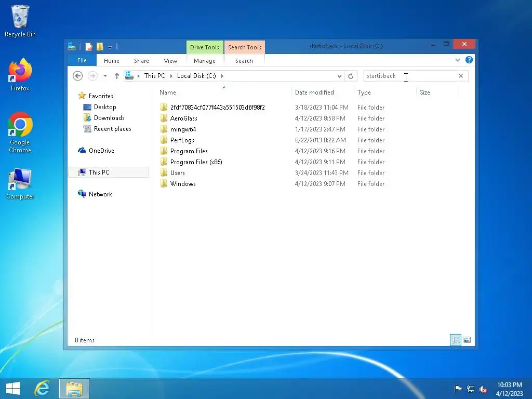
Task: Click the New folder quick access icon
Action: pyautogui.click(x=100, y=46)
